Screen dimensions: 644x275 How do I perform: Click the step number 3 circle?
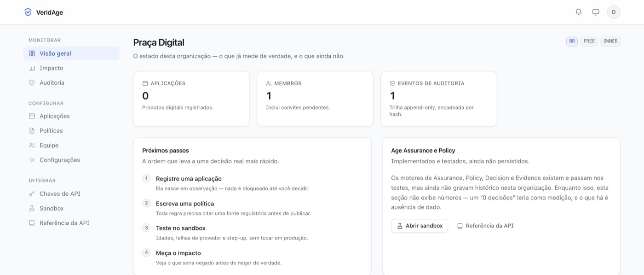[x=146, y=228]
